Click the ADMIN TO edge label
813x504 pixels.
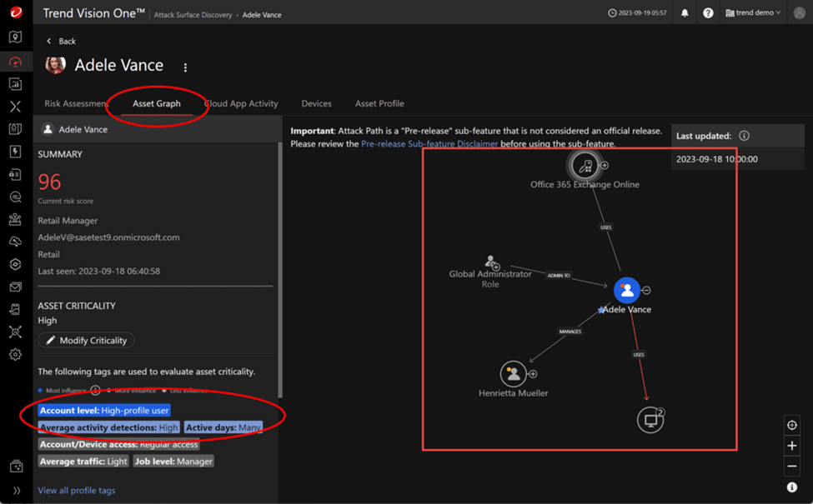point(559,276)
